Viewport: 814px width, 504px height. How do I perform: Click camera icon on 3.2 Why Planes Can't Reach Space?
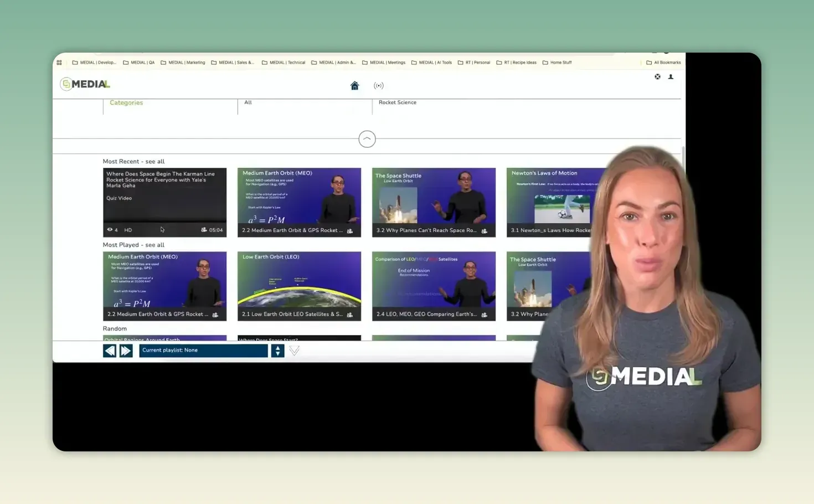(x=485, y=230)
